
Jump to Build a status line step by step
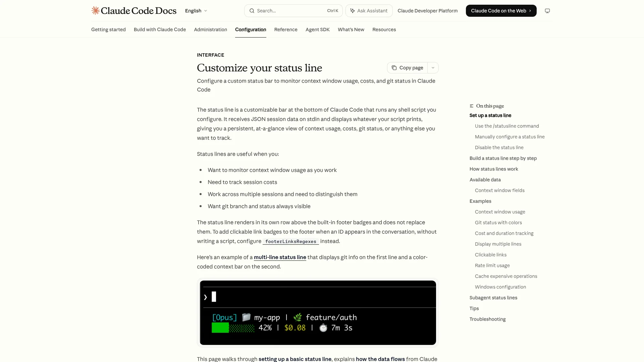click(503, 158)
